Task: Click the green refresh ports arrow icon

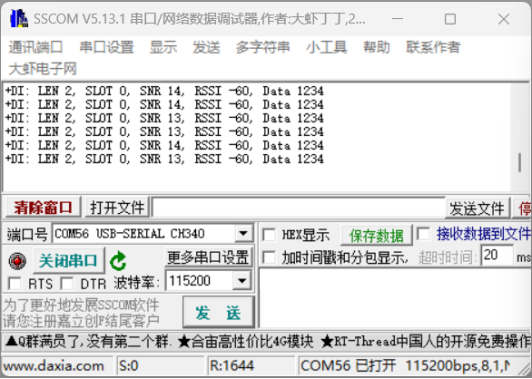Action: (x=118, y=261)
